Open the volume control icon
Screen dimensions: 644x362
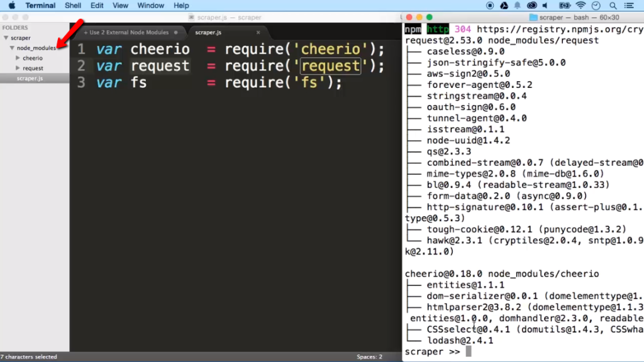point(545,6)
